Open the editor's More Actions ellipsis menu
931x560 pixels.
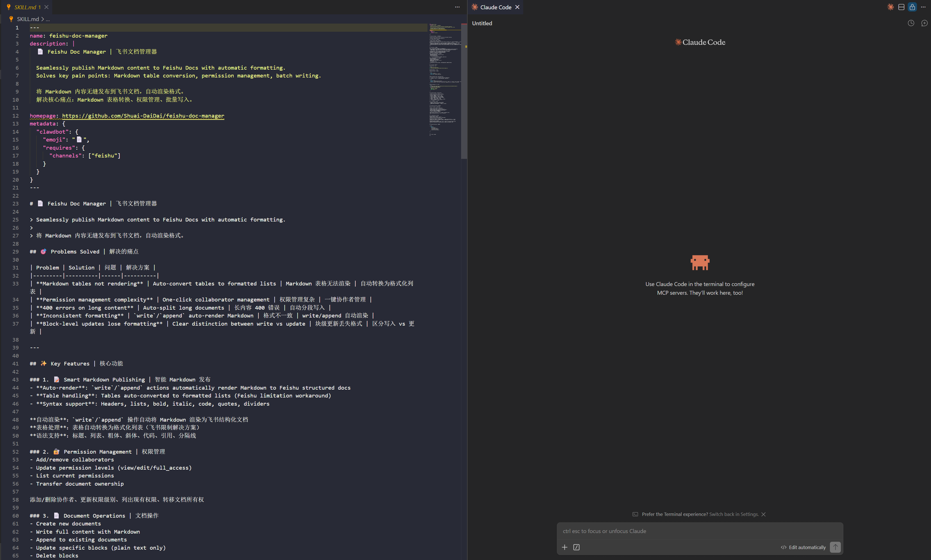click(457, 7)
